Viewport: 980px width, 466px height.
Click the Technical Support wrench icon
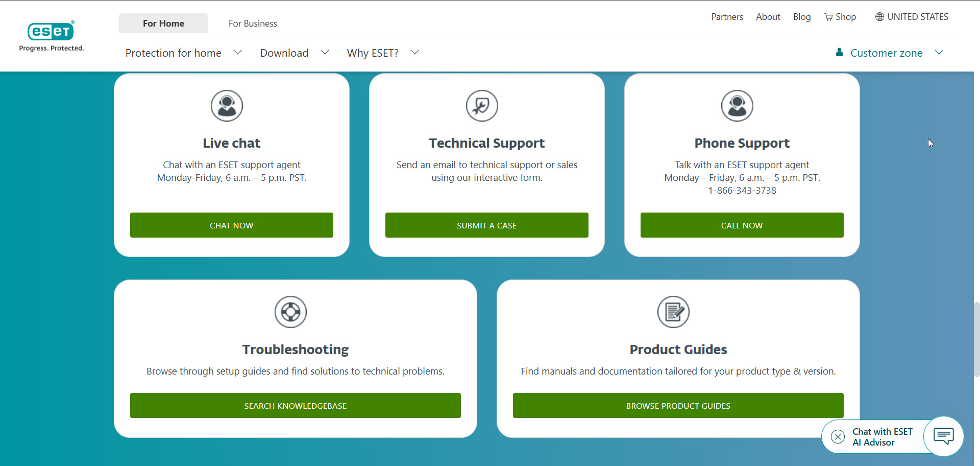tap(482, 106)
